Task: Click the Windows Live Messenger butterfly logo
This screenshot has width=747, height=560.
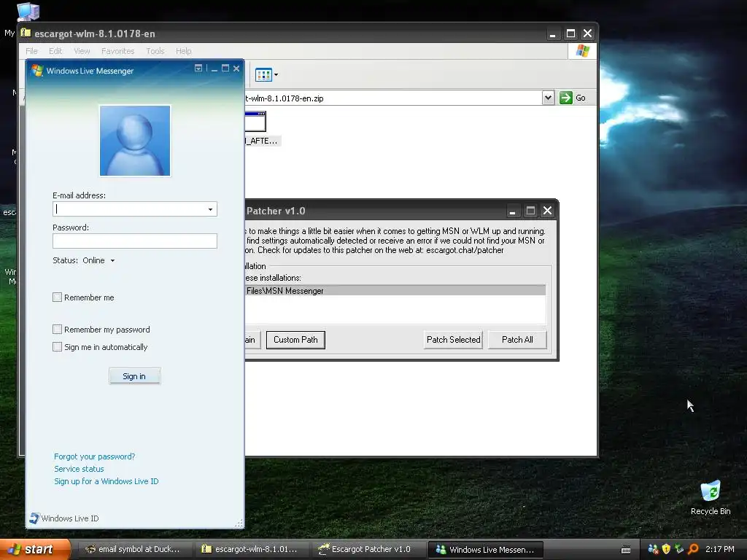Action: tap(37, 71)
